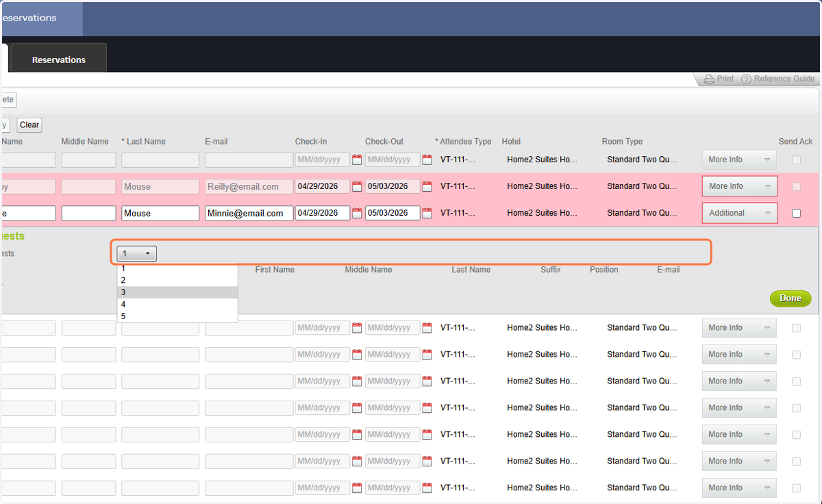Click the Room Type column header
Image resolution: width=822 pixels, height=504 pixels.
[x=622, y=142]
